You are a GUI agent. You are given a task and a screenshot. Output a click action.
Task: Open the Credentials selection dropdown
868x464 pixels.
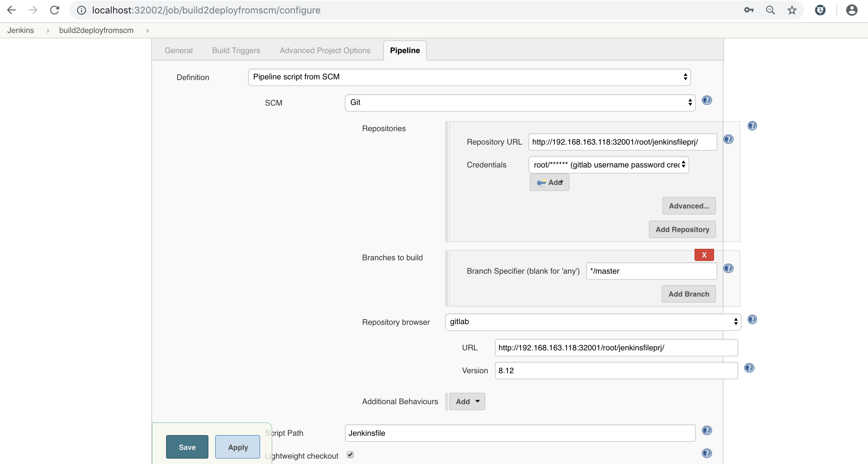pyautogui.click(x=608, y=165)
